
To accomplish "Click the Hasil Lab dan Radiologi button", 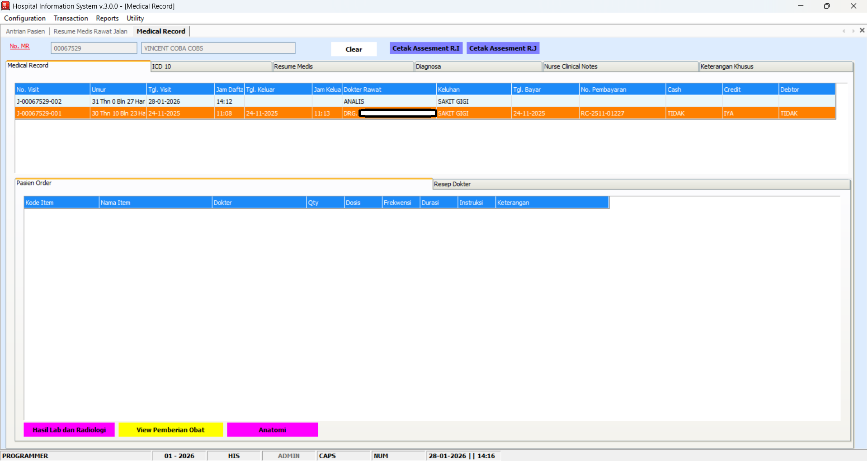I will pos(69,430).
